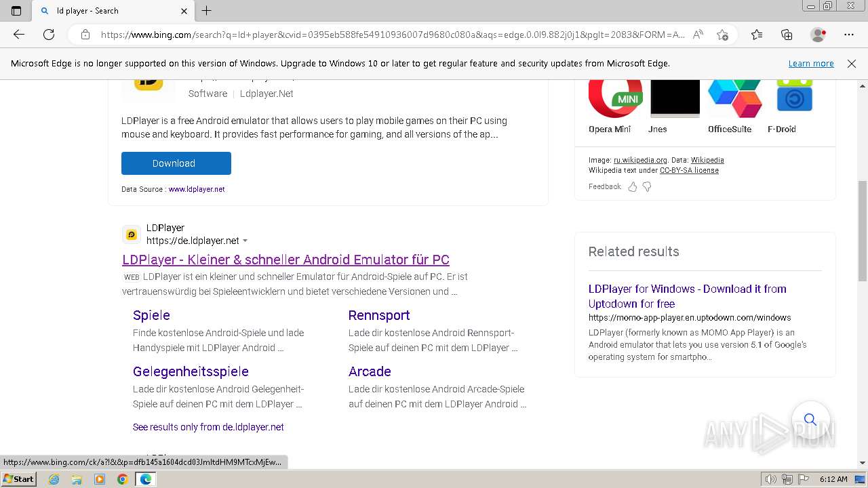868x488 pixels.
Task: Open the CC-BY-SA license link
Action: tap(689, 171)
